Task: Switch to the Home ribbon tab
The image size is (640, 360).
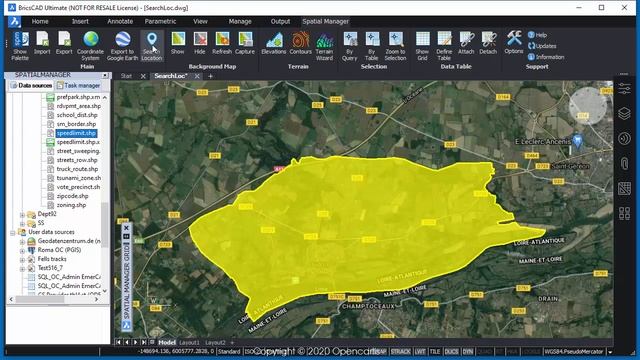Action: click(x=40, y=21)
